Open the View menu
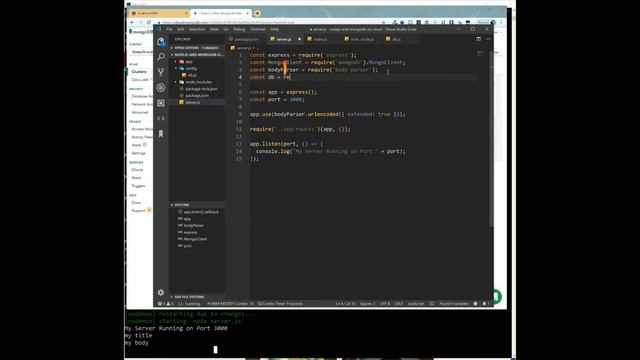 click(x=214, y=29)
